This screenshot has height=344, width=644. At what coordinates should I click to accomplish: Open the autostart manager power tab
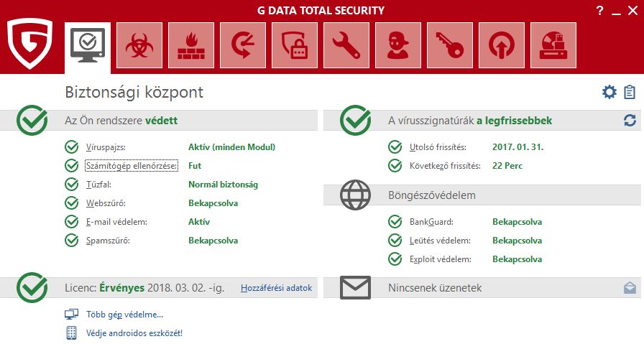pyautogui.click(x=502, y=45)
